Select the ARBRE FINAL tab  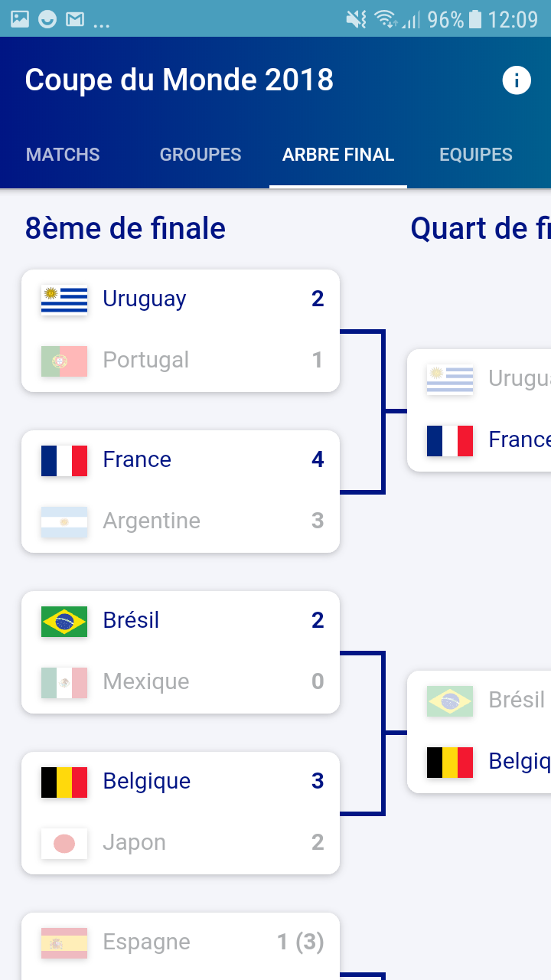coord(338,155)
